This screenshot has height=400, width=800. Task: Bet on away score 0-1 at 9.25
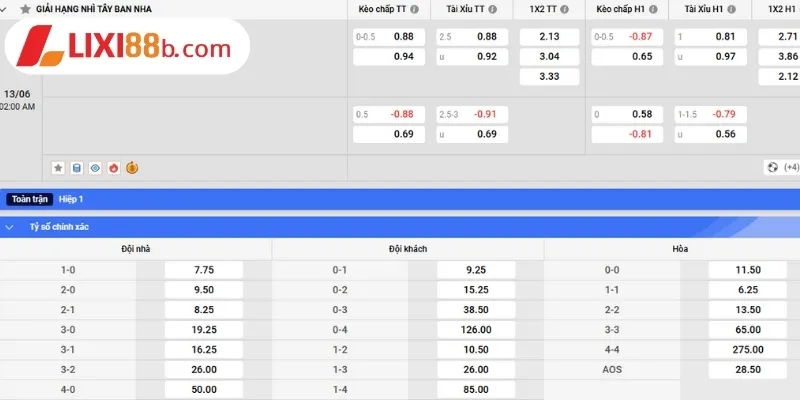[476, 270]
